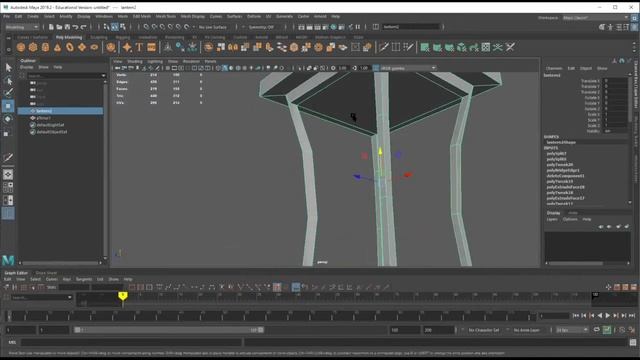This screenshot has height=360, width=640.
Task: Click the Polygon Type text 'T' shelf icon
Action: pyautogui.click(x=139, y=47)
